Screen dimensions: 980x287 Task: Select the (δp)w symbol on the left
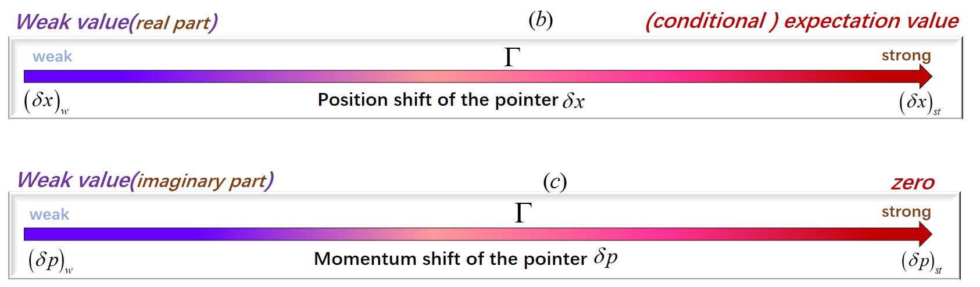pyautogui.click(x=51, y=261)
